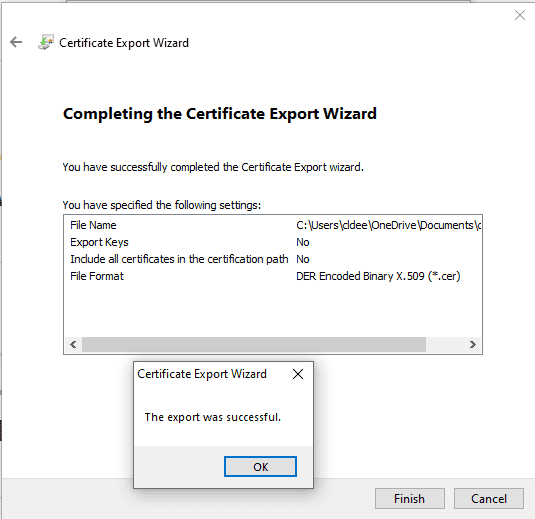The image size is (535, 519).
Task: Click the Certificate Export Wizard certificate icon
Action: (46, 42)
